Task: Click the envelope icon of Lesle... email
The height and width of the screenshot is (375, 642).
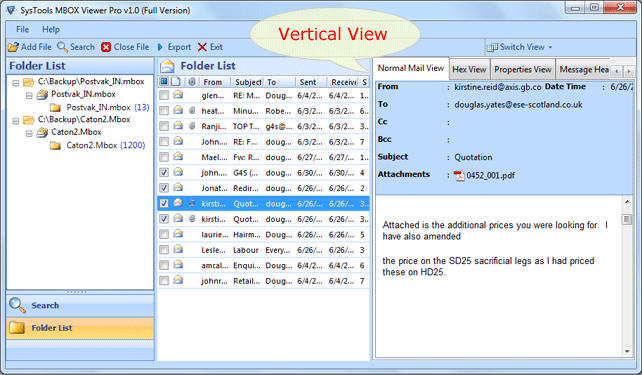Action: coord(178,249)
